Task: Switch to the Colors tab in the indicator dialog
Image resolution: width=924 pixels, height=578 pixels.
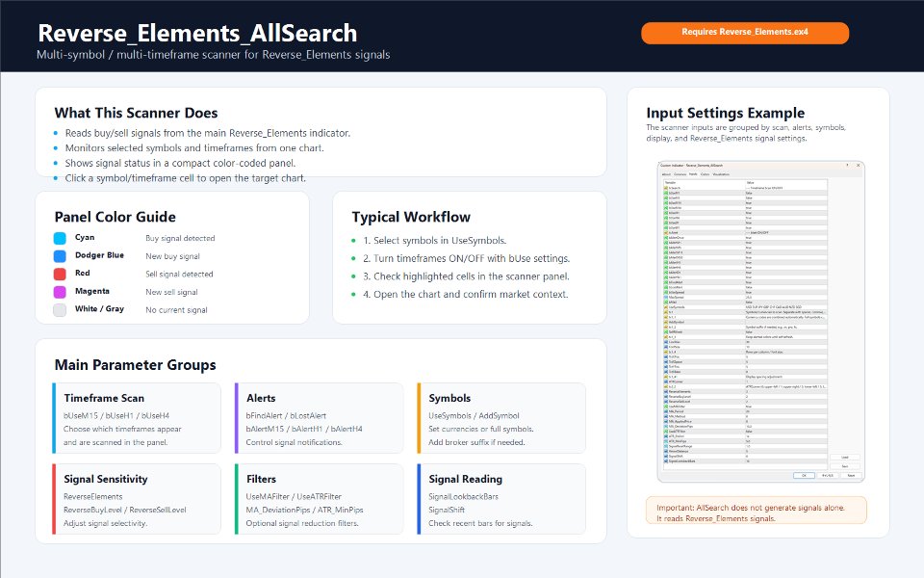Action: pos(705,174)
